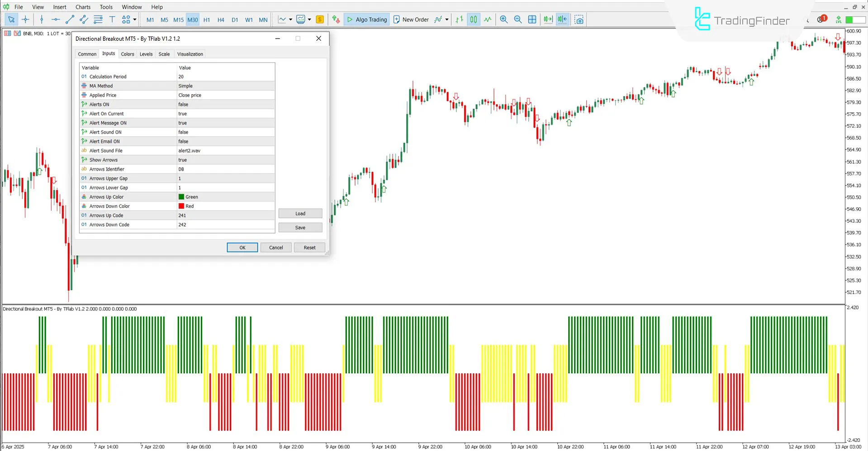The height and width of the screenshot is (451, 868).
Task: Set Alerts ON value to true
Action: (x=225, y=104)
